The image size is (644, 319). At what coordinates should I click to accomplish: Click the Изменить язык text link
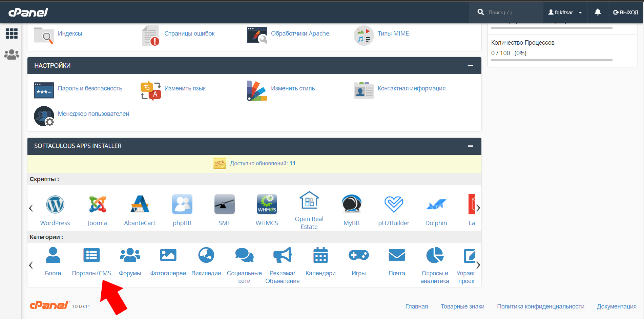pos(185,88)
